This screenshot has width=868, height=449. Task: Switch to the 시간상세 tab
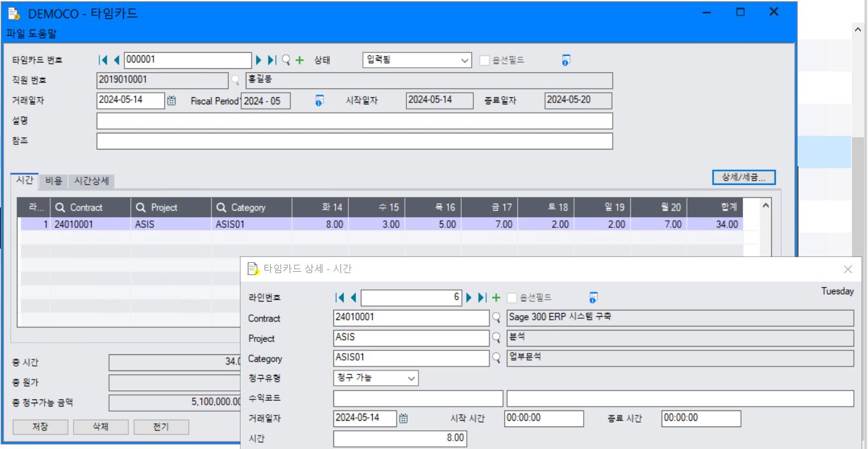(x=91, y=182)
